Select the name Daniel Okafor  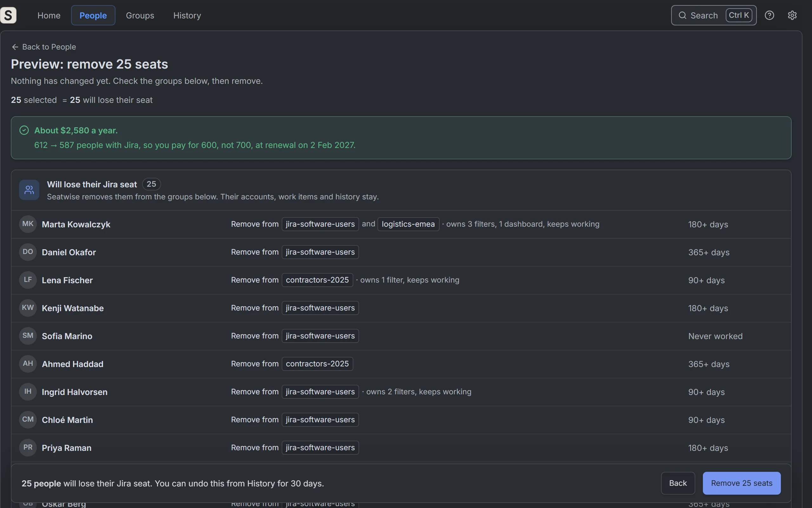click(69, 252)
